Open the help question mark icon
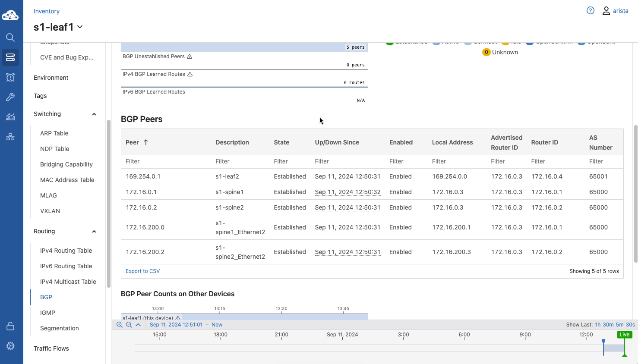Image resolution: width=638 pixels, height=364 pixels. point(591,11)
